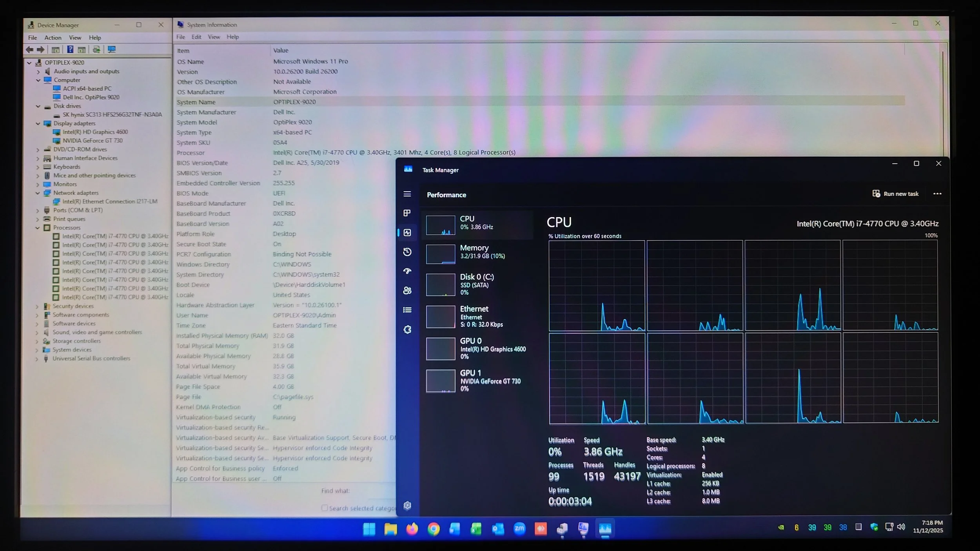Image resolution: width=980 pixels, height=551 pixels.
Task: Open the View menu in System Information
Action: click(x=214, y=37)
